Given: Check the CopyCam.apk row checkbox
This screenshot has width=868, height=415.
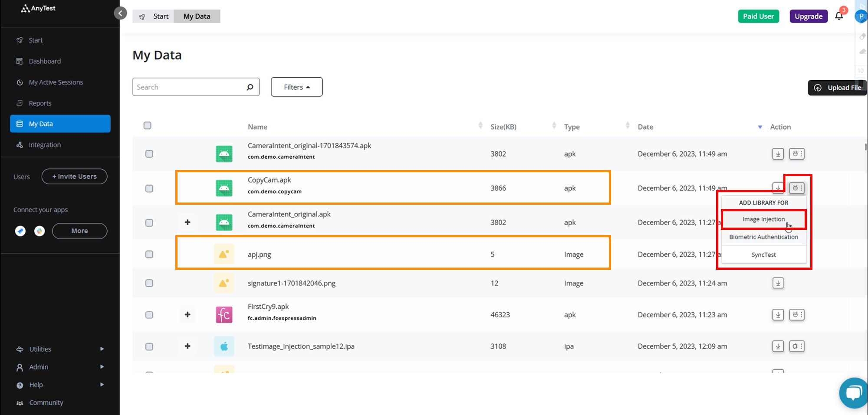Looking at the screenshot, I should point(149,188).
